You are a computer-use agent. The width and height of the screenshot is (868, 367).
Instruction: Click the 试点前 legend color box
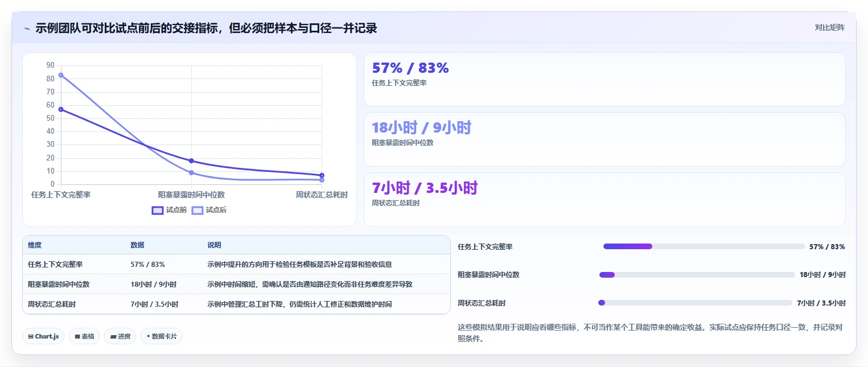pos(158,210)
